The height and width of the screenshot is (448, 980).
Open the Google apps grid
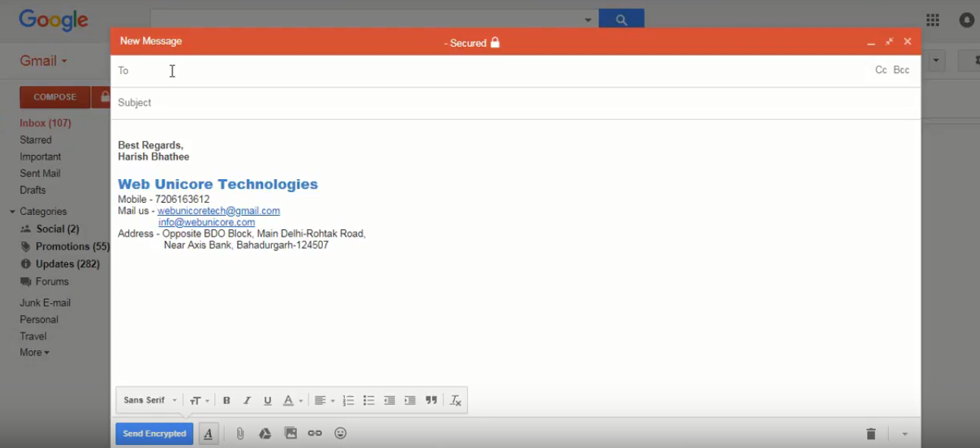[x=933, y=21]
